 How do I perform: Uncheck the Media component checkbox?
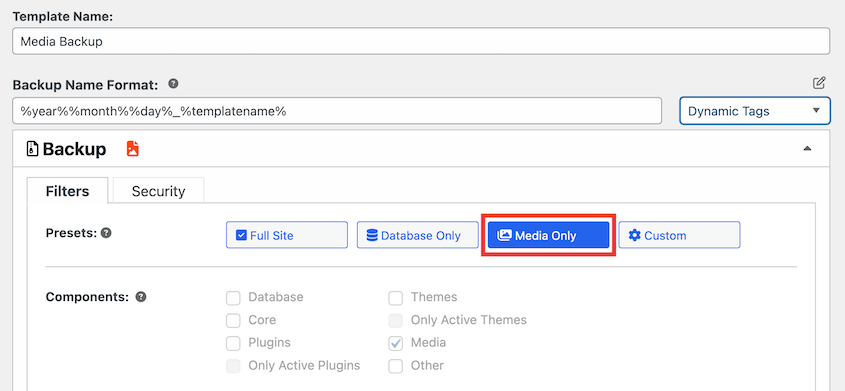pos(396,343)
